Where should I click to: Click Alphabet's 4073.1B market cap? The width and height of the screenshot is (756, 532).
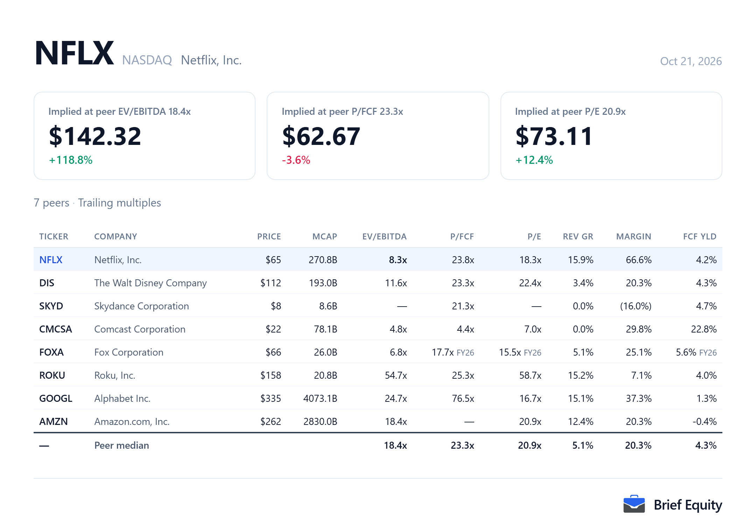click(x=320, y=398)
